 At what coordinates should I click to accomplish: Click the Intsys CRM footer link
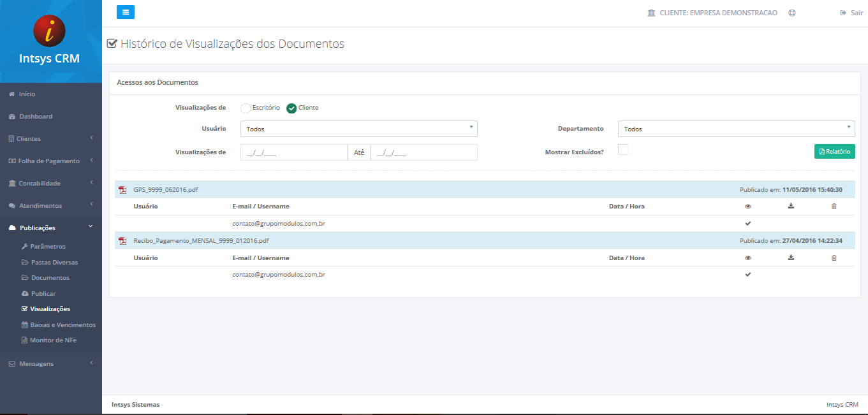(x=842, y=405)
